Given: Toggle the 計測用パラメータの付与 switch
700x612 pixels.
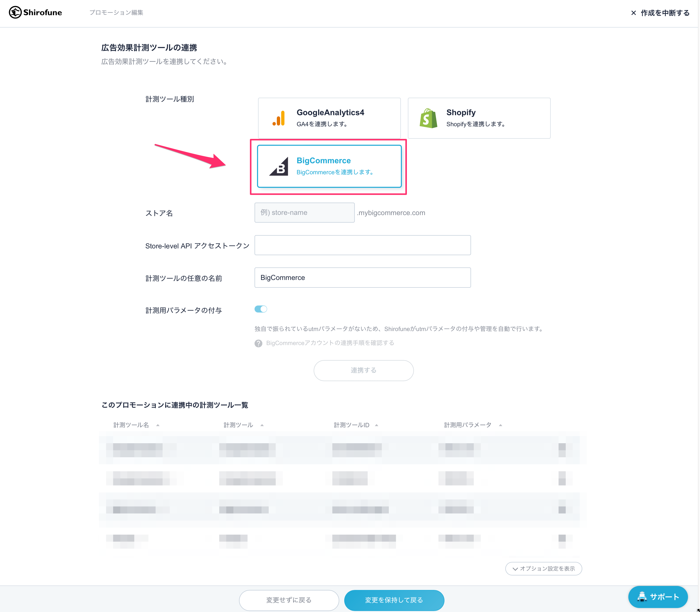Looking at the screenshot, I should [x=261, y=309].
